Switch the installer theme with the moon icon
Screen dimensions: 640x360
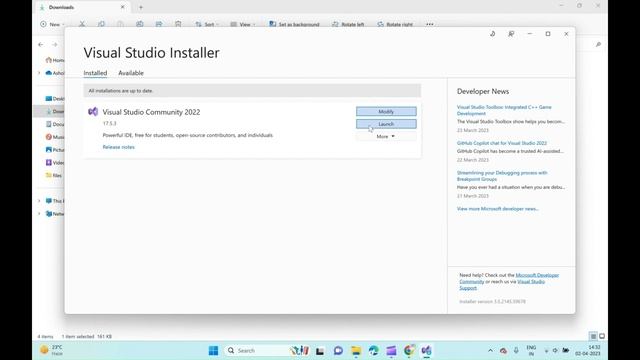coord(493,34)
